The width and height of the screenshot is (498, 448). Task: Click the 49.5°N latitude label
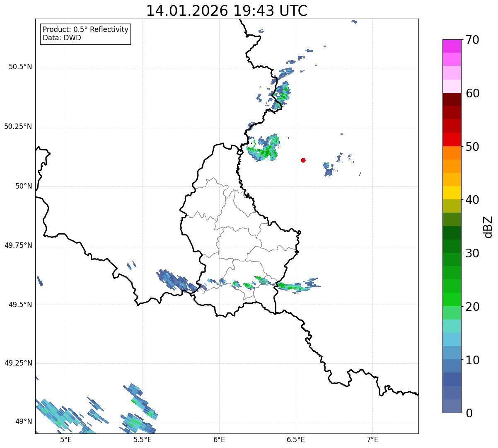(20, 305)
